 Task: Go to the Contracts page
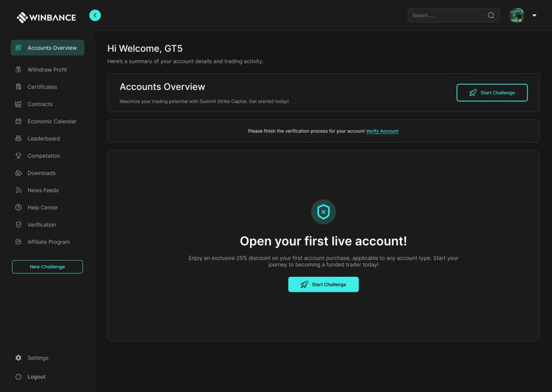(40, 104)
